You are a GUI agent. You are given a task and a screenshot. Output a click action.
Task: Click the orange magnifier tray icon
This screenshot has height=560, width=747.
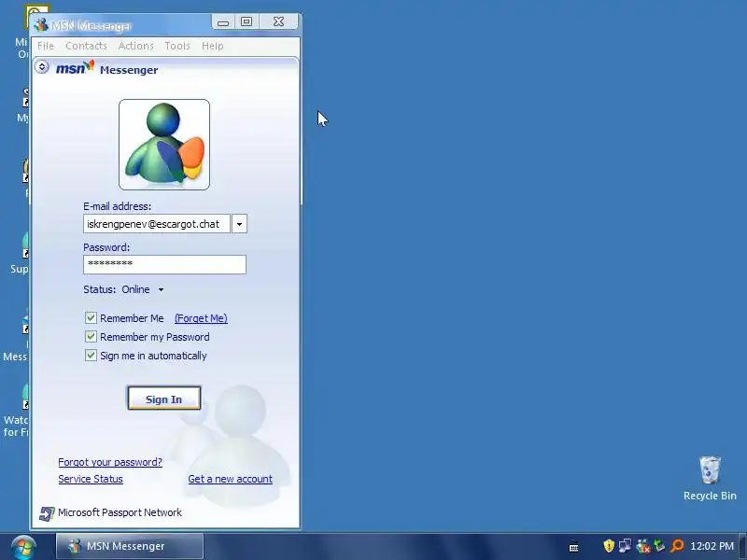coord(677,546)
